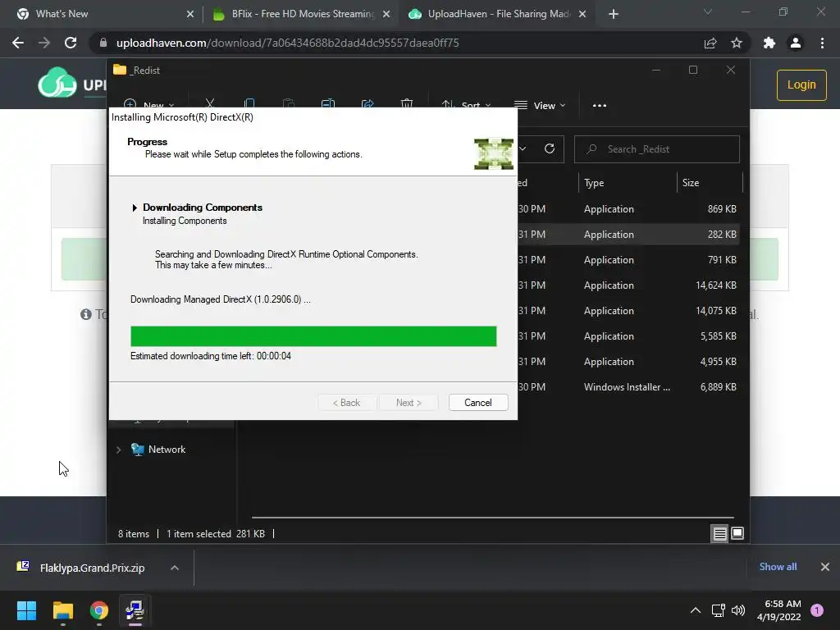This screenshot has height=630, width=840.
Task: Expand the Network tree node
Action: tap(118, 450)
